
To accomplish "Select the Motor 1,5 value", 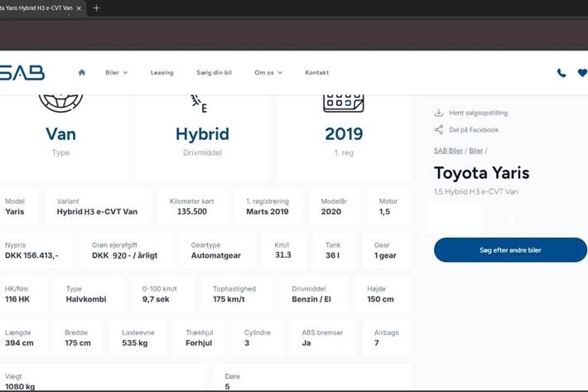I will pos(384,211).
